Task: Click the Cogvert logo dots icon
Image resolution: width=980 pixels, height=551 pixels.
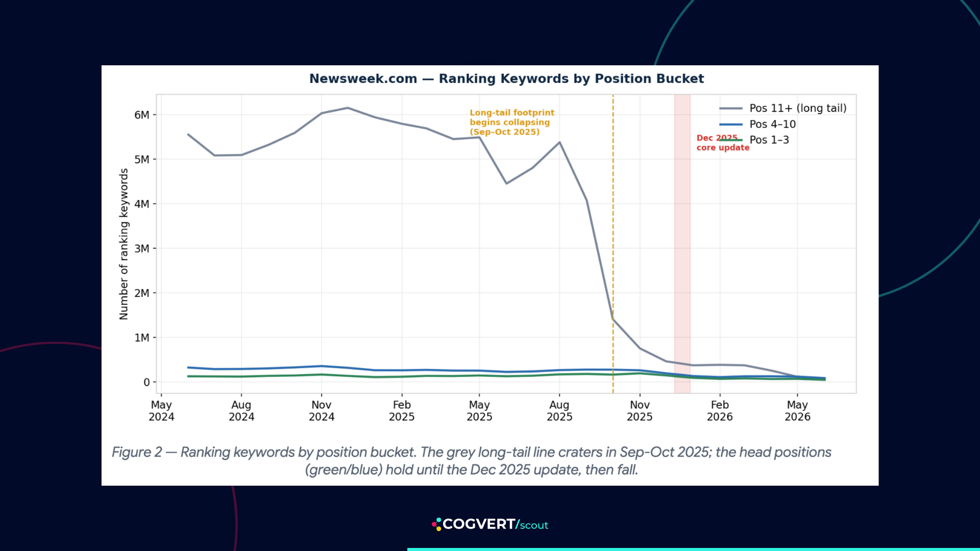Action: pos(436,524)
